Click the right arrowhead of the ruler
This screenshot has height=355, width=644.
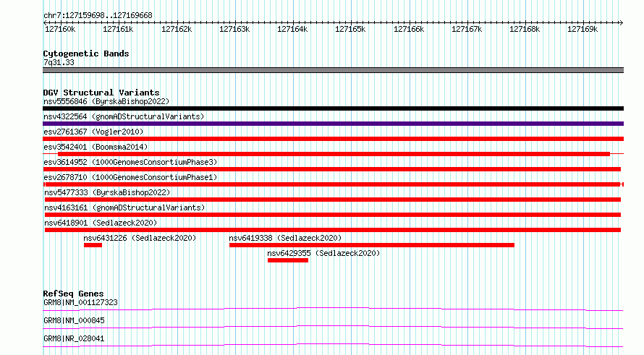coord(622,22)
